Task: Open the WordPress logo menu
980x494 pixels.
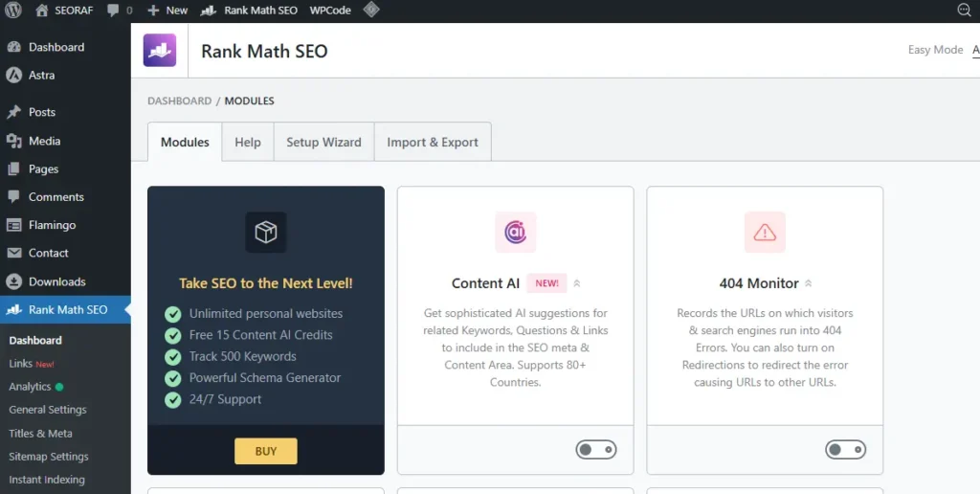Action: coord(13,10)
